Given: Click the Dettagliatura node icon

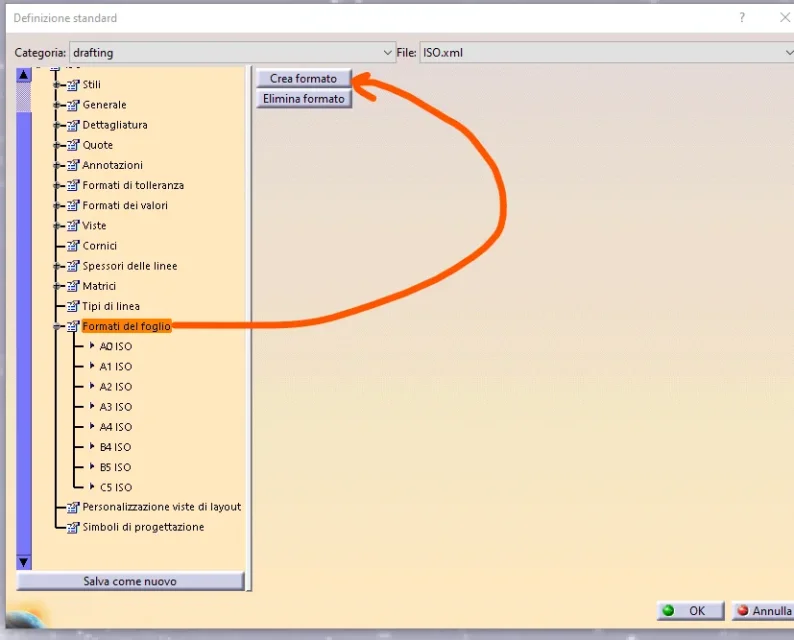Looking at the screenshot, I should (x=72, y=125).
